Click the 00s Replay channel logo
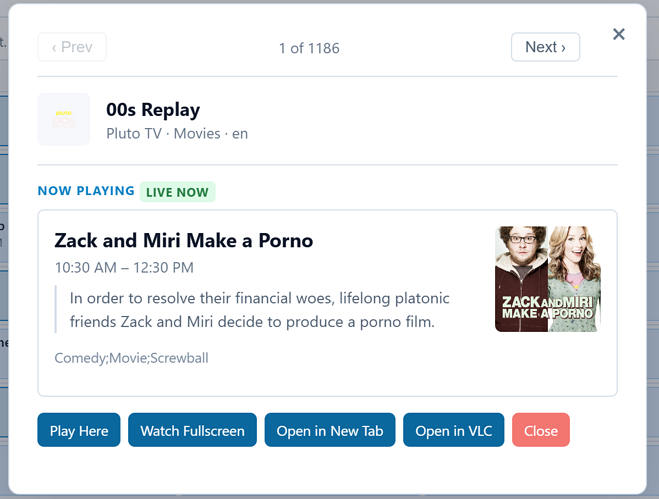 pos(64,119)
